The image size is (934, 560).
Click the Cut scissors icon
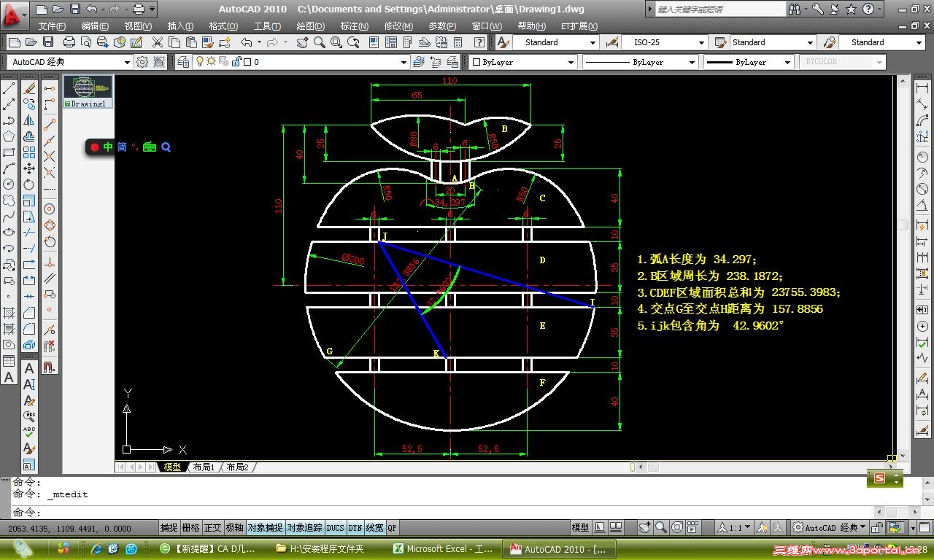point(157,42)
